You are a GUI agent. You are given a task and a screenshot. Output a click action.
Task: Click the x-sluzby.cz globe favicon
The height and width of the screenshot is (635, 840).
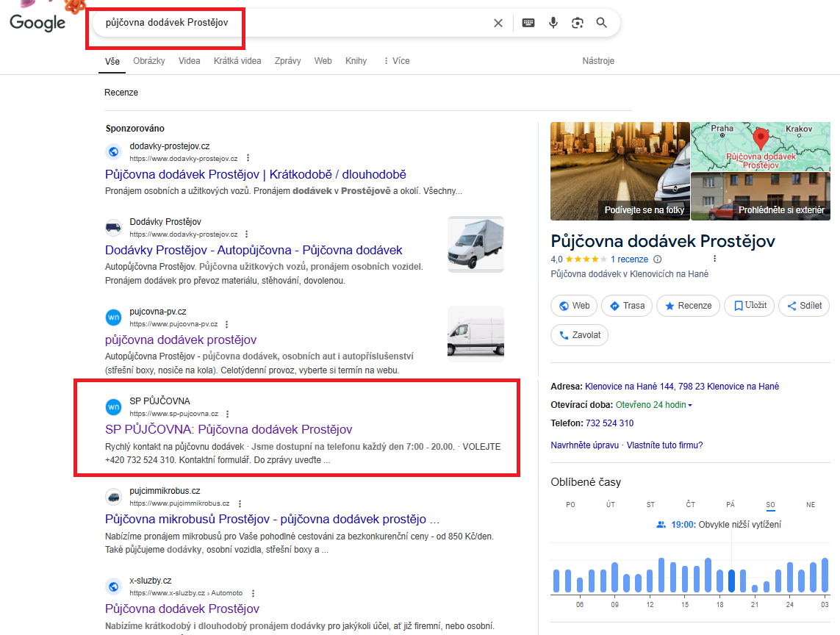(114, 586)
